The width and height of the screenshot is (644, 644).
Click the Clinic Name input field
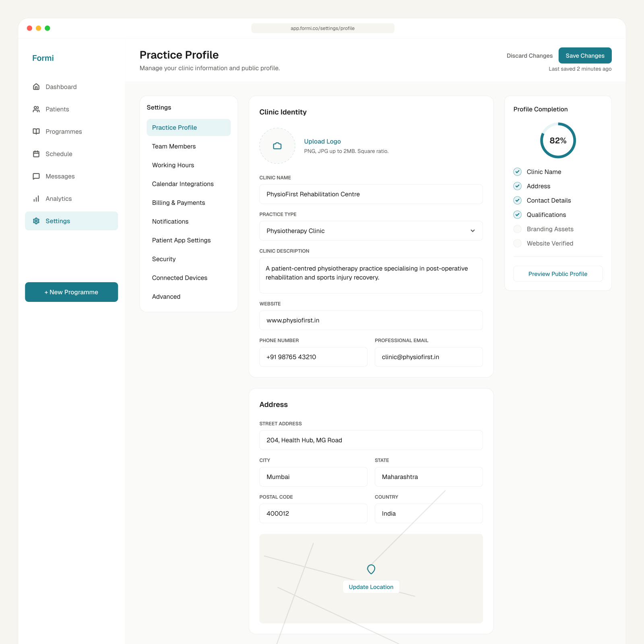tap(371, 194)
